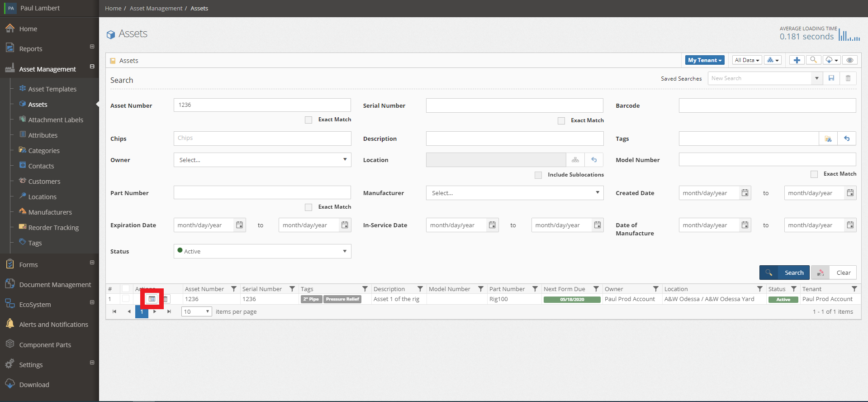Image resolution: width=868 pixels, height=402 pixels.
Task: Open calendar for Created Date end
Action: [850, 193]
